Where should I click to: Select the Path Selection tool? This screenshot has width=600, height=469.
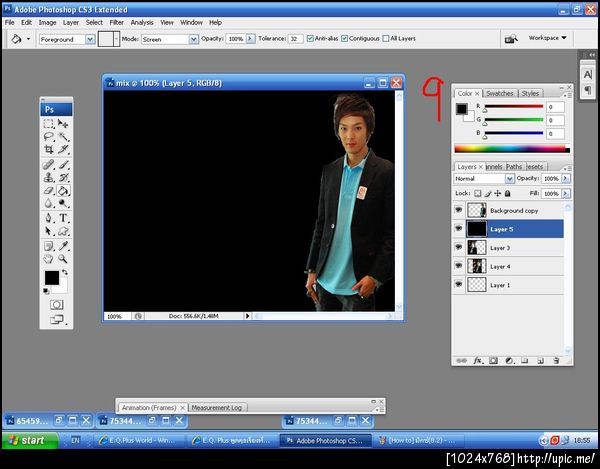tap(49, 231)
